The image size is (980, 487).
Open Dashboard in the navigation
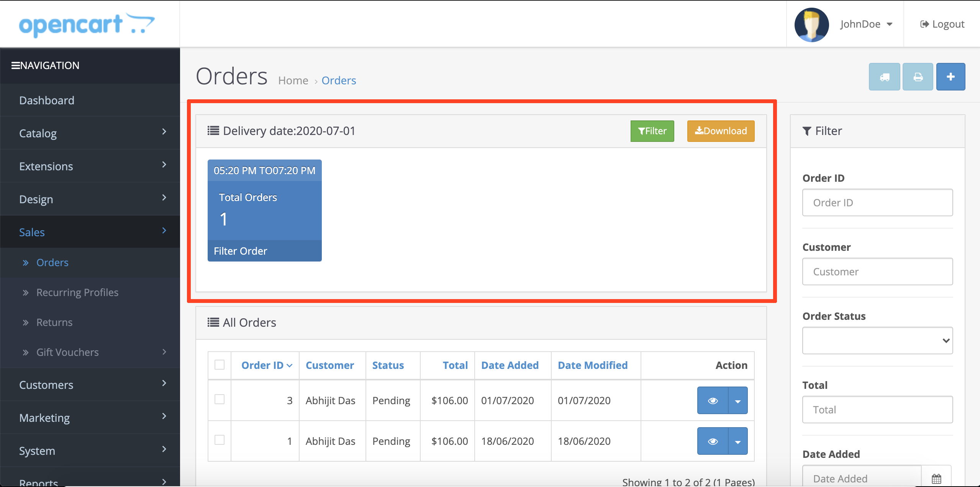click(x=90, y=100)
